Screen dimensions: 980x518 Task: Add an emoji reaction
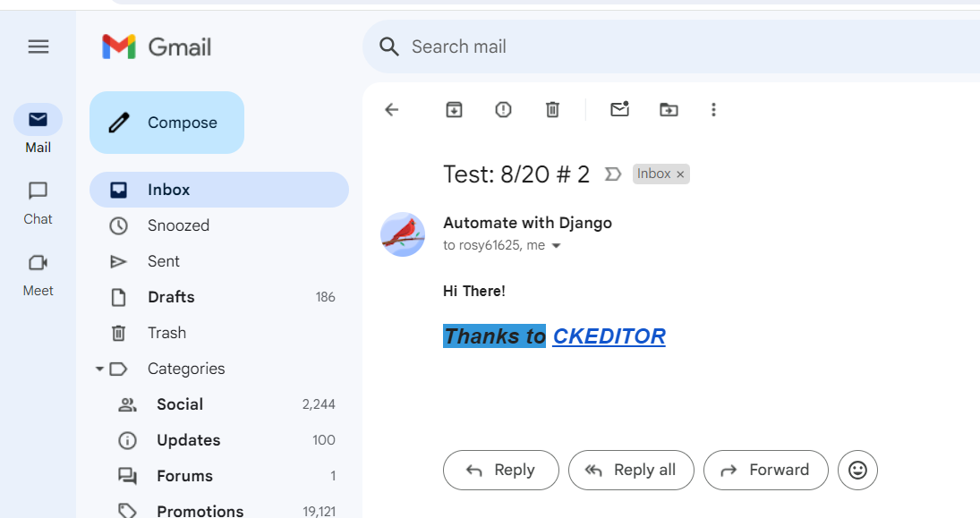pyautogui.click(x=858, y=470)
